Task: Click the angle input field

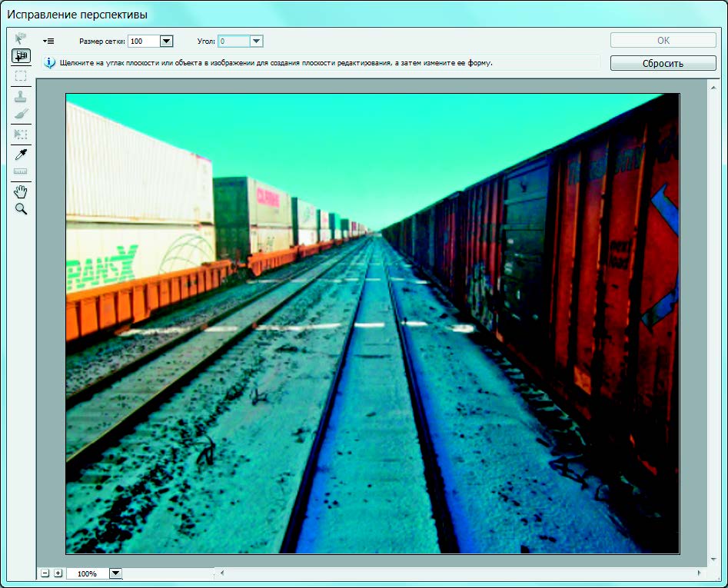Action: (234, 42)
